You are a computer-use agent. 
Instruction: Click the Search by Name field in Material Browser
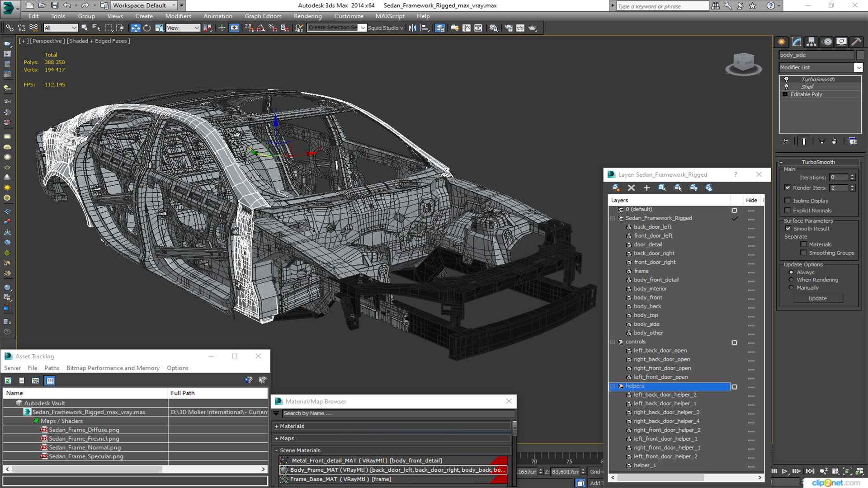pos(398,413)
